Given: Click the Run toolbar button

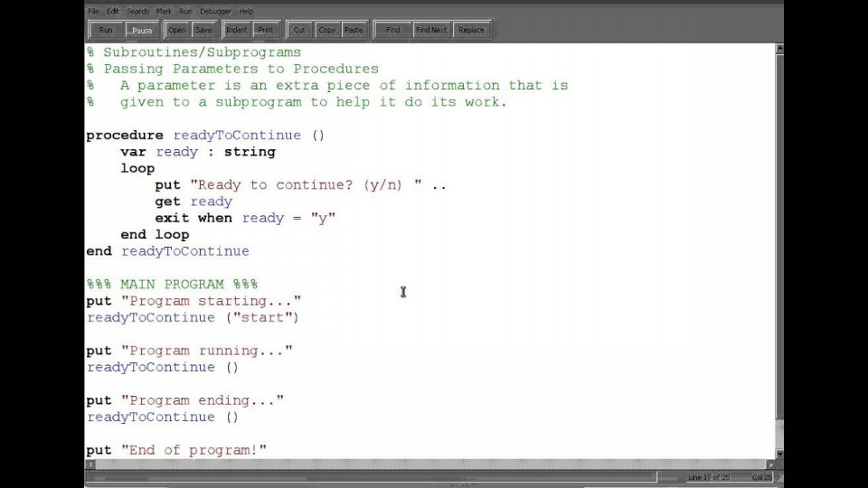Looking at the screenshot, I should tap(106, 30).
